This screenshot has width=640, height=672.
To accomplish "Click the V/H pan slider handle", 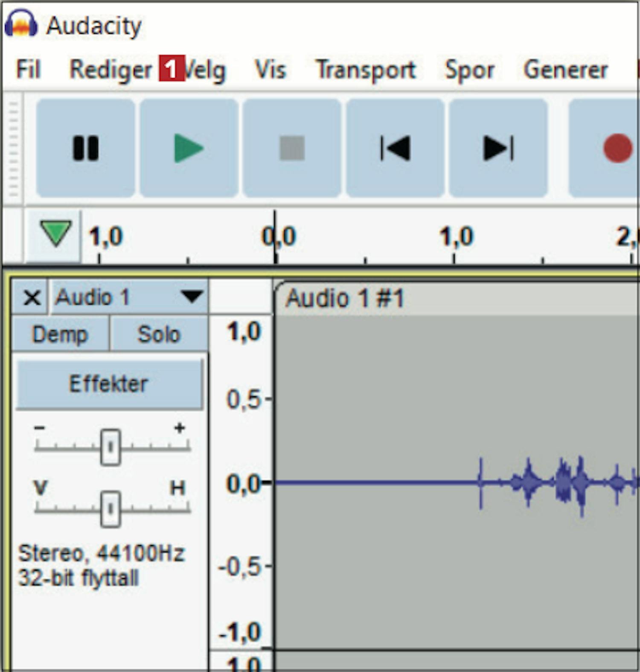I will pyautogui.click(x=111, y=509).
